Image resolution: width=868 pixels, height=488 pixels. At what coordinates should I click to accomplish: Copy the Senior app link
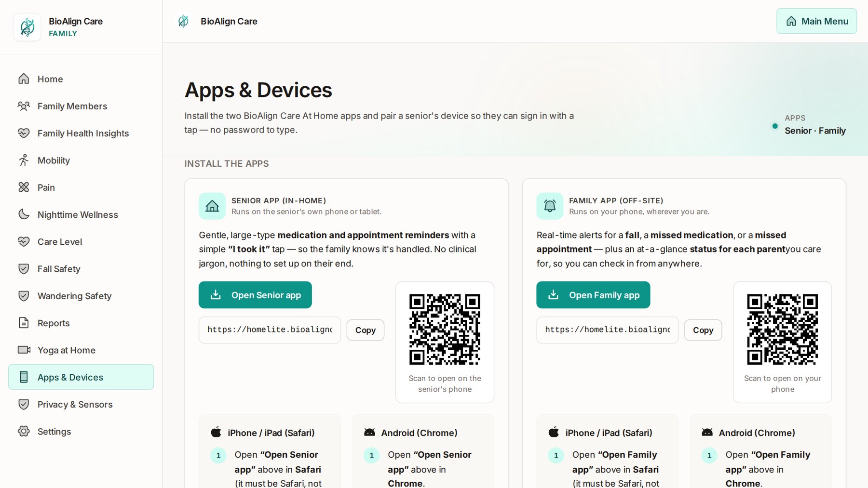(x=366, y=330)
